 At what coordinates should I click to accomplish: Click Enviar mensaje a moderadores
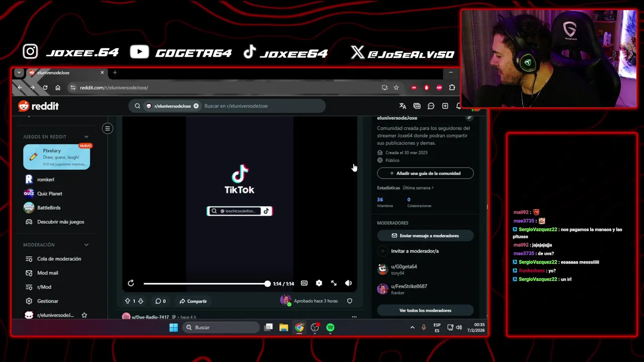(425, 236)
